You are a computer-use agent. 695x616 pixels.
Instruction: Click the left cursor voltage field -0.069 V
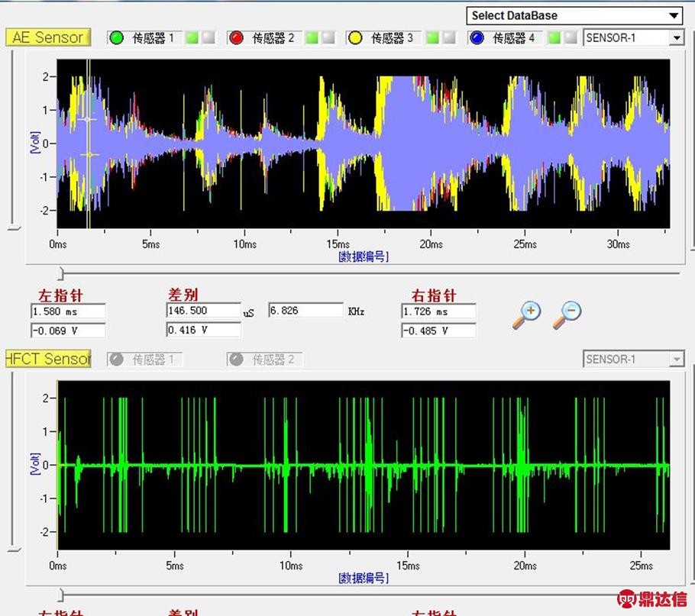click(68, 331)
